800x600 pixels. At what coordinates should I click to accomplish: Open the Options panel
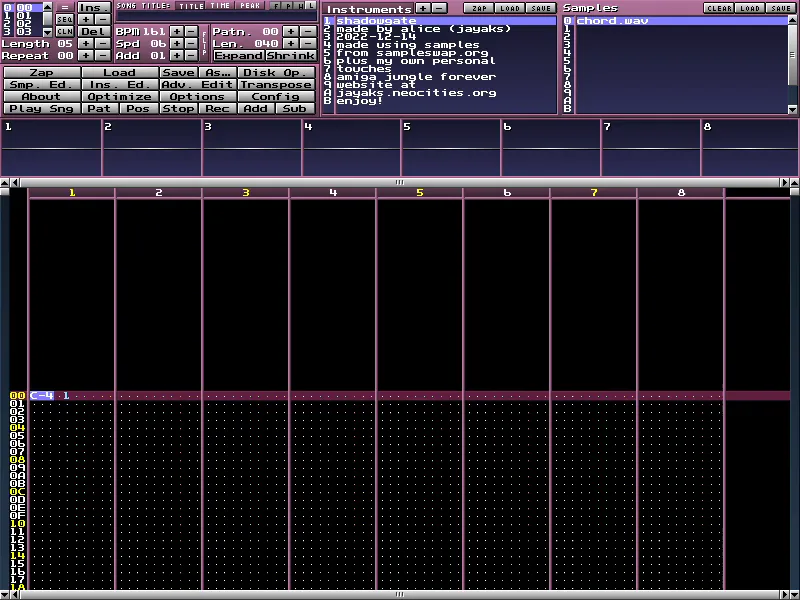pyautogui.click(x=198, y=96)
